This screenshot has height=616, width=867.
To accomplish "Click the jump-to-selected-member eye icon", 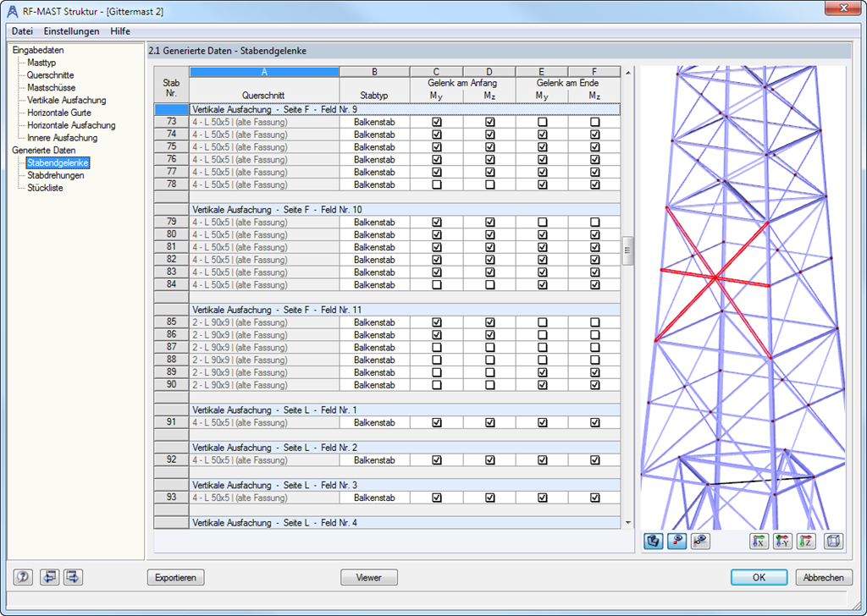I will (x=676, y=542).
